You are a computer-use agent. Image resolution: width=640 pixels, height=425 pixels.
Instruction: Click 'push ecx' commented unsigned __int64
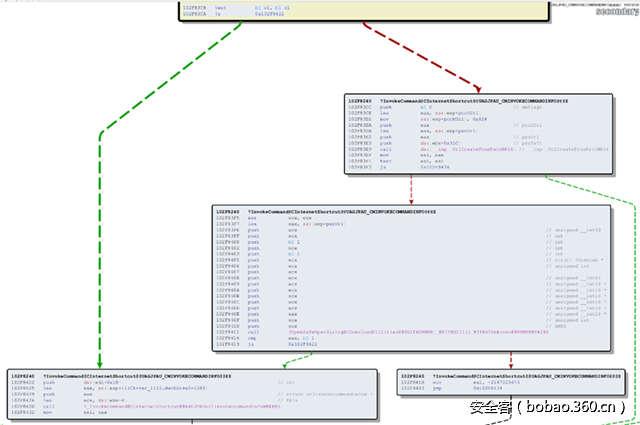pos(409,278)
